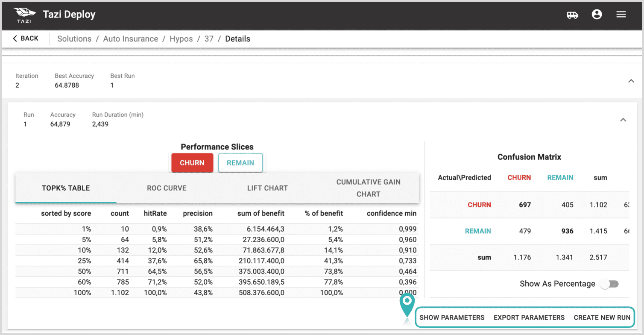Screen dimensions: 644x335
Task: Click the REMAIN predicted column header
Action: [560, 177]
